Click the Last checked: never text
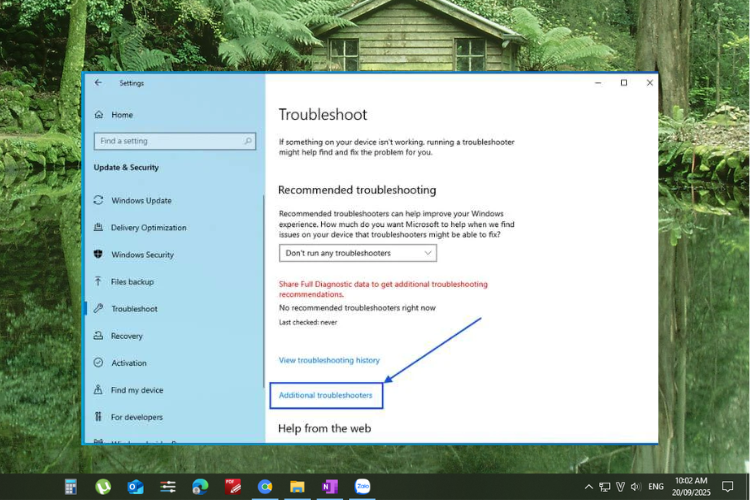Screen dimensions: 750x500 308,322
